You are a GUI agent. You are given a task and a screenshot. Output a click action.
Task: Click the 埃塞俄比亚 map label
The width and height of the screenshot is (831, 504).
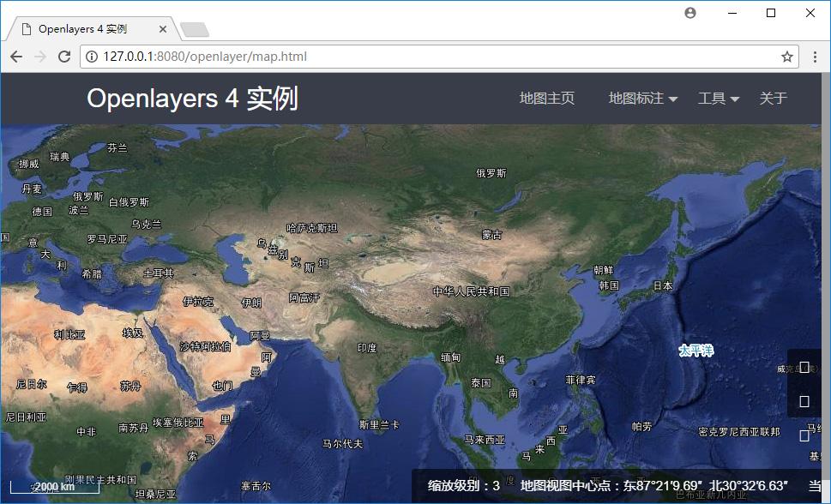click(178, 423)
